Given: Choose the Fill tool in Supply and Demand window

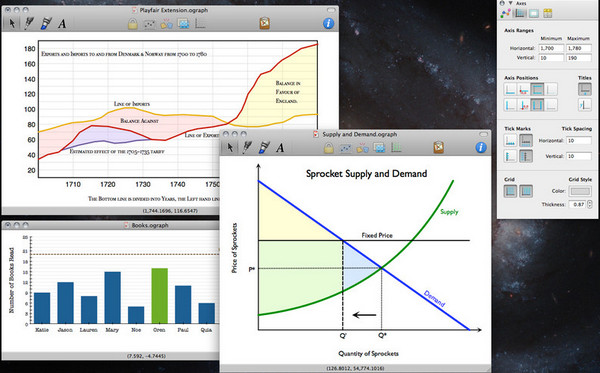Looking at the screenshot, I should tap(264, 147).
